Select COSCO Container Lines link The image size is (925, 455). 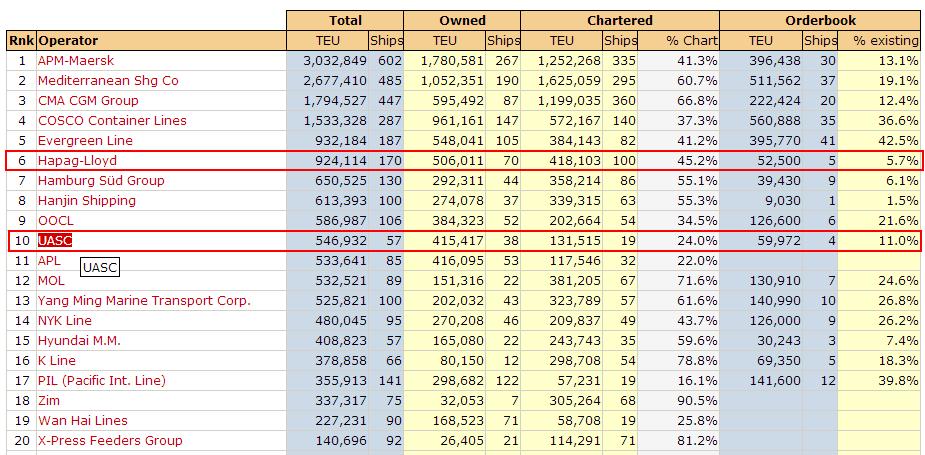(112, 120)
